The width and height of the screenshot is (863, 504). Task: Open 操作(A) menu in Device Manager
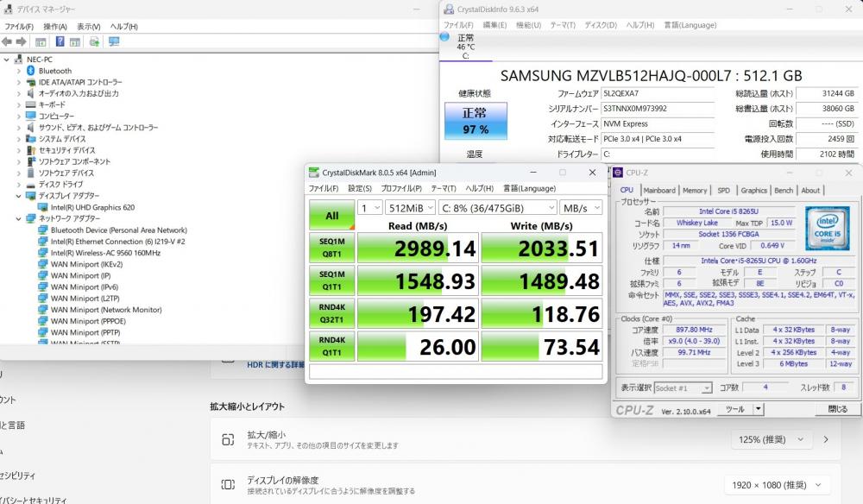[x=55, y=27]
